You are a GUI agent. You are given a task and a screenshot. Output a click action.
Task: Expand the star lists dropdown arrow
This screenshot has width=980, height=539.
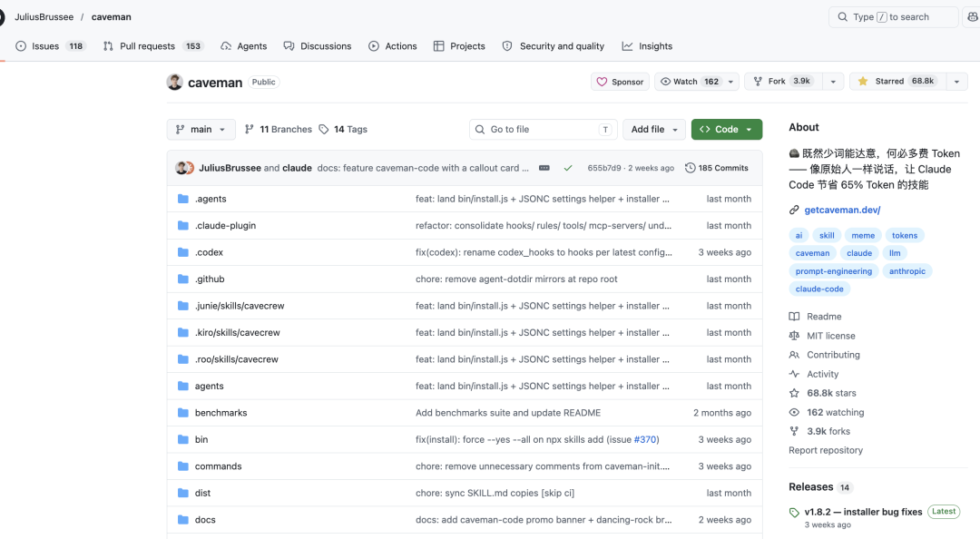pyautogui.click(x=957, y=82)
